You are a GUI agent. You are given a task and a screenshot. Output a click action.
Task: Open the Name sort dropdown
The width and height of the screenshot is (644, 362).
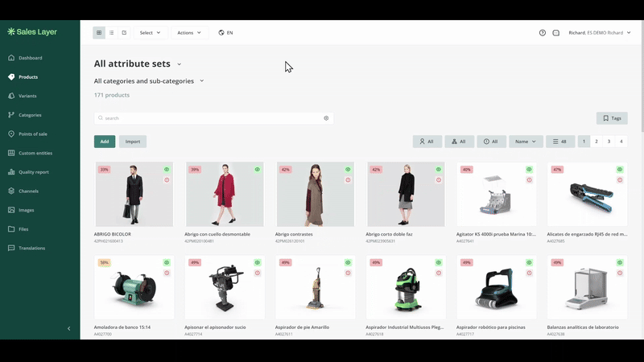[x=526, y=142]
